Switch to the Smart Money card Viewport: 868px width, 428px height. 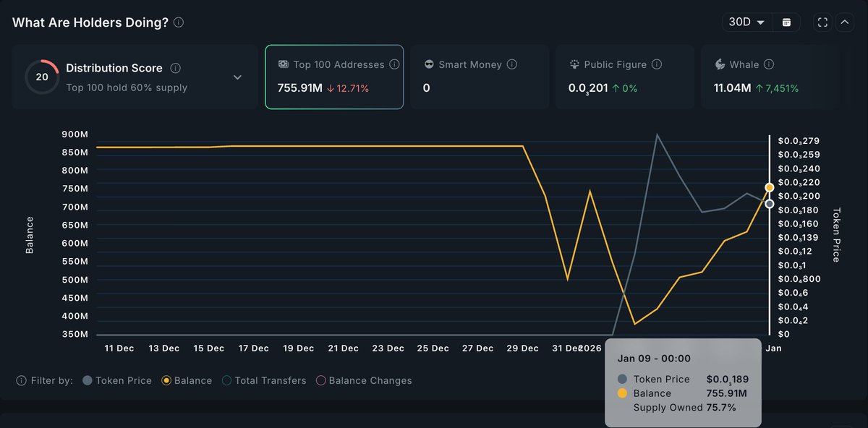[x=479, y=76]
